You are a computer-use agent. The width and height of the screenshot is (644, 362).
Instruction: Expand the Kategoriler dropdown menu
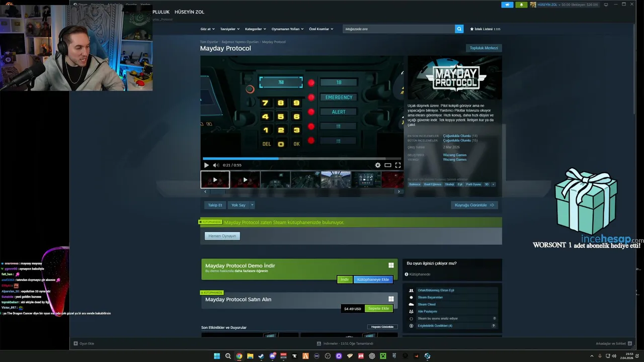[x=256, y=29]
